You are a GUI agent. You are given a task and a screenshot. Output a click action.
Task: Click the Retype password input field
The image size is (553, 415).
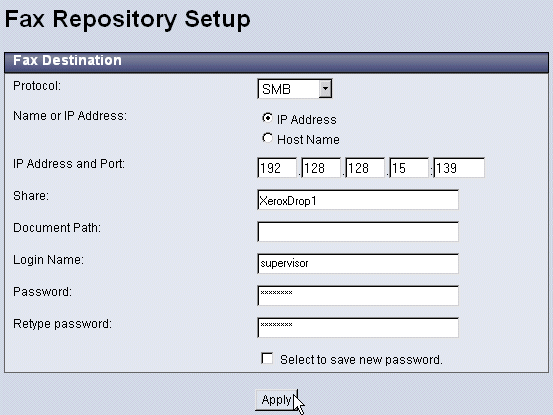click(x=358, y=328)
